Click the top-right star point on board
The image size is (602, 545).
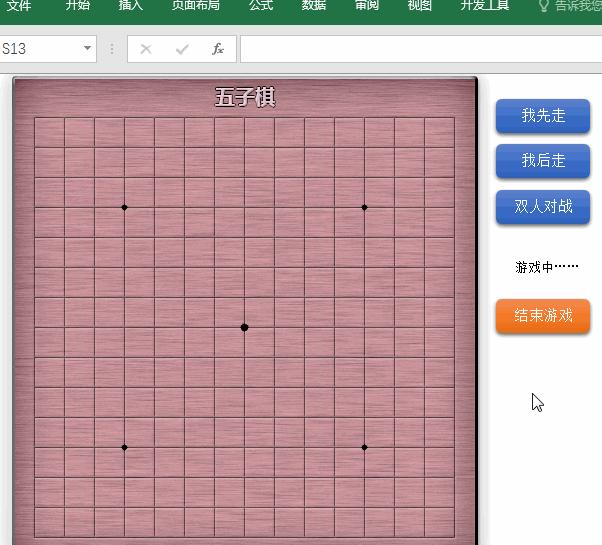pos(364,207)
